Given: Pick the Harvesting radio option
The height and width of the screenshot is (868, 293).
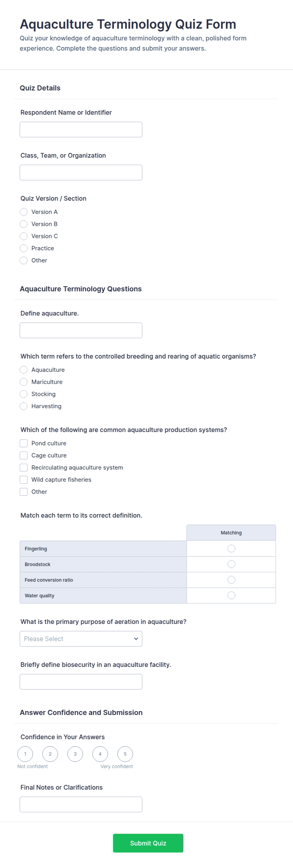Looking at the screenshot, I should click(x=24, y=406).
